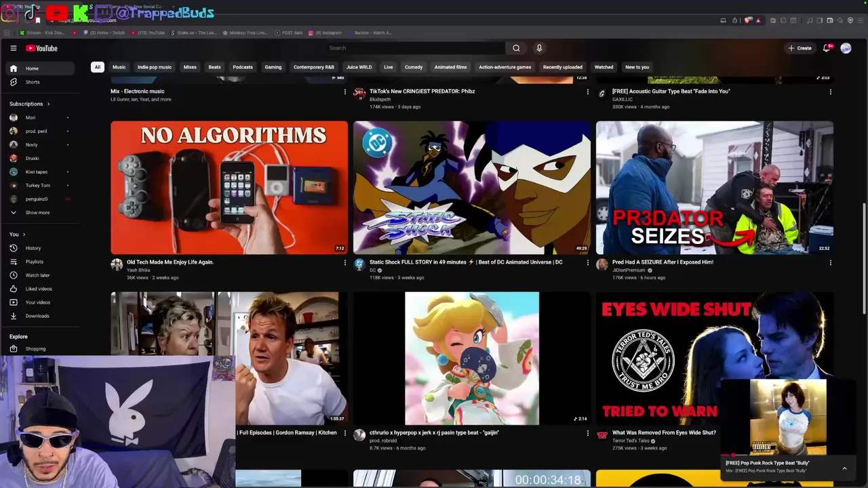Expand Show more subscriptions
Image resolution: width=868 pixels, height=488 pixels.
41,212
